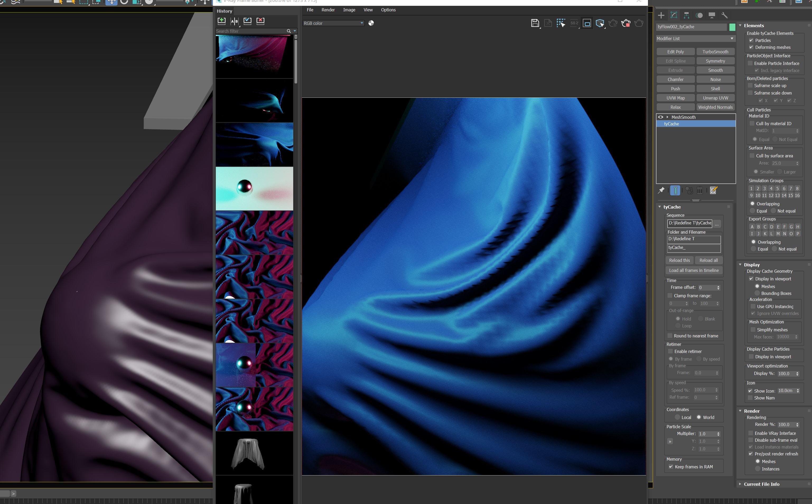Viewport: 812px width, 504px height.
Task: Open the RGB color channel dropdown
Action: 333,23
